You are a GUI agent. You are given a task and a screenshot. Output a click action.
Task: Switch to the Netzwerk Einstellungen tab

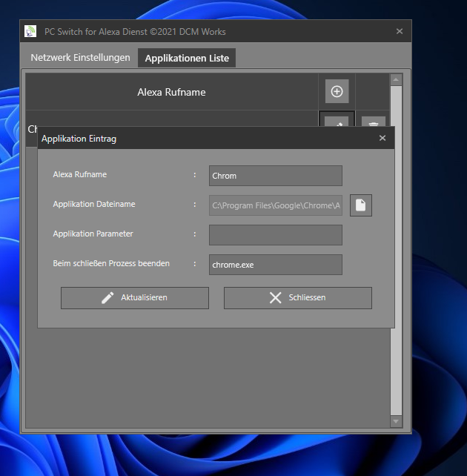coord(80,58)
